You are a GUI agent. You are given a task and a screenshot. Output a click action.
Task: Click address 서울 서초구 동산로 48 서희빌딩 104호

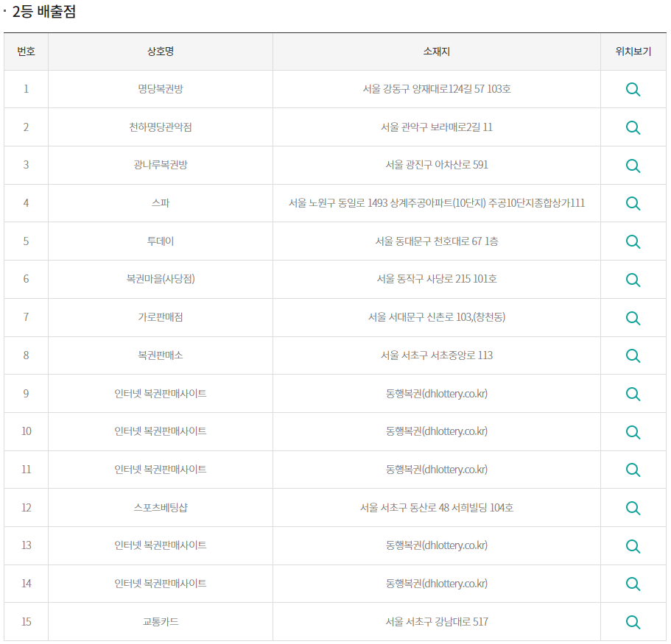437,508
